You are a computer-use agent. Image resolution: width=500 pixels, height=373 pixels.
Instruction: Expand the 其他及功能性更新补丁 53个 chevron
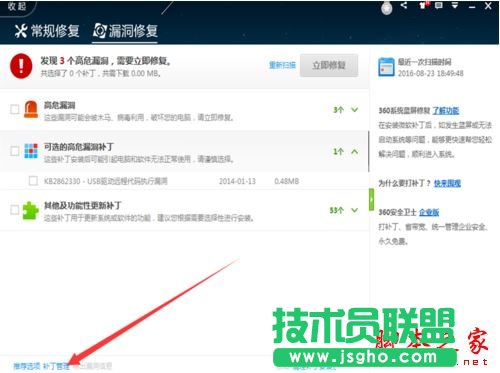(354, 210)
